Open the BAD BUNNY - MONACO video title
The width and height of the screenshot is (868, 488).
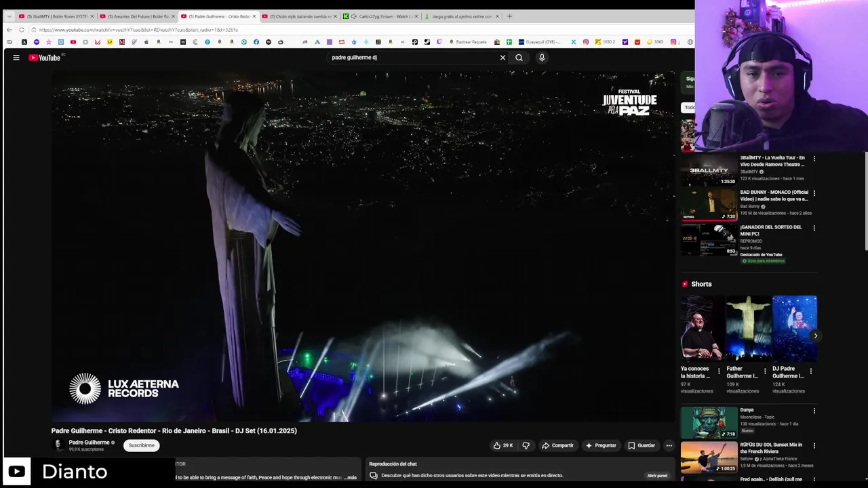tap(774, 195)
